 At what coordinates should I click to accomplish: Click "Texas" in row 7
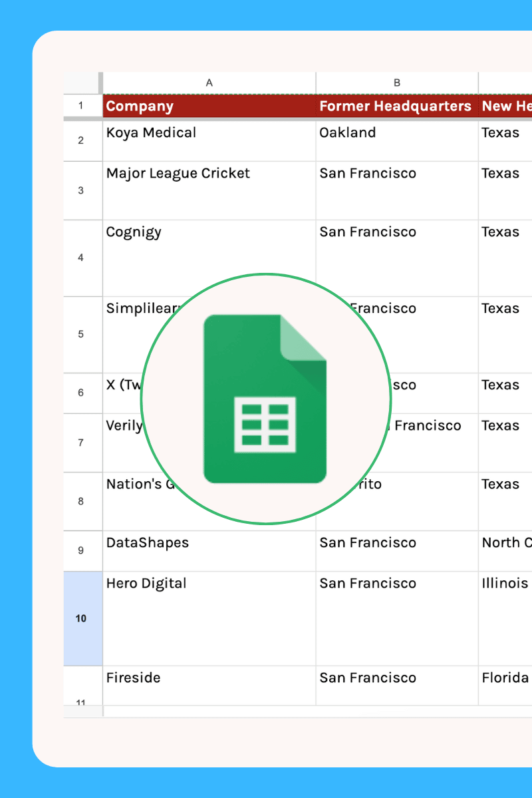pos(501,425)
